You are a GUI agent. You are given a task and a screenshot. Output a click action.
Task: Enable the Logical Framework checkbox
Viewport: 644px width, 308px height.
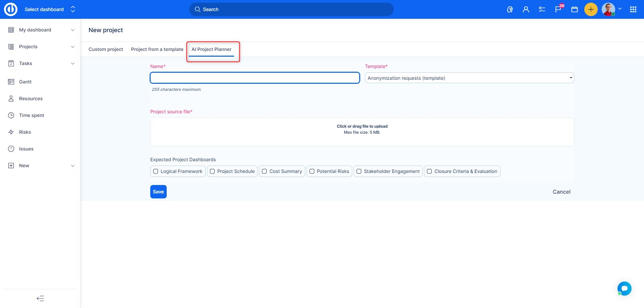[x=156, y=171]
